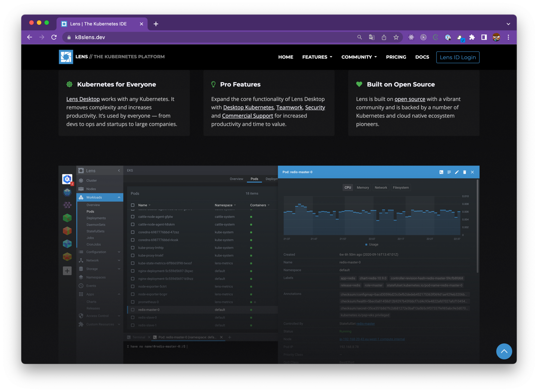Click the React devtools extension icon
This screenshot has width=538, height=392.
click(x=411, y=37)
